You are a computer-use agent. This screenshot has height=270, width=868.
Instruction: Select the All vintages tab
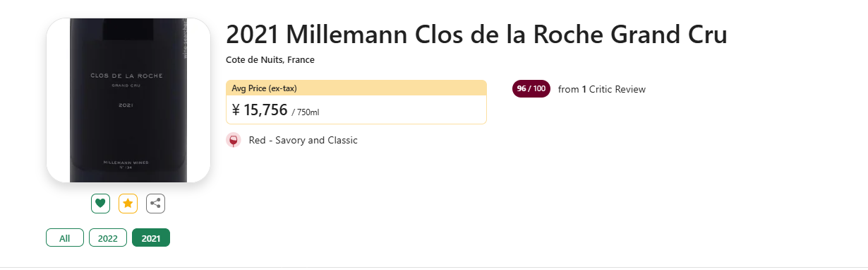[65, 238]
